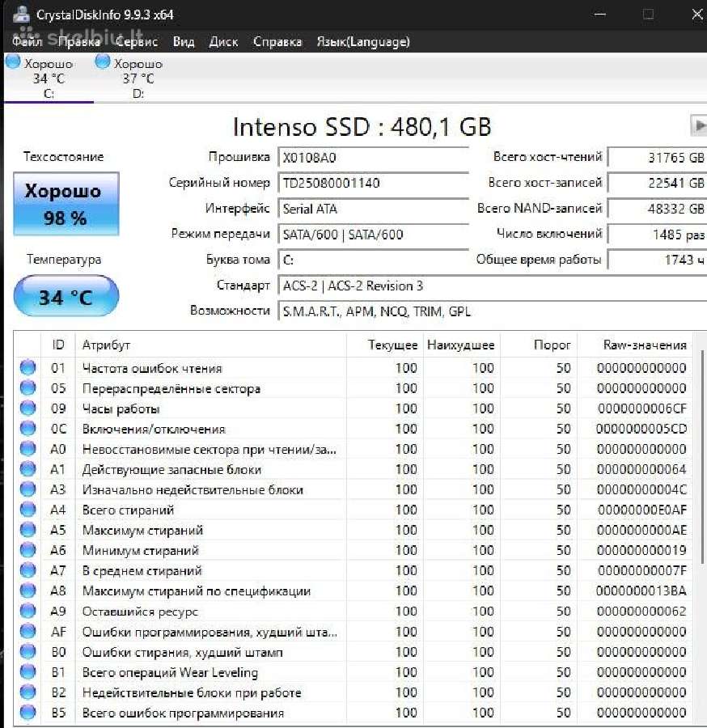Click status orb for attribute 09 Часы работы
707x728 pixels.
pos(28,408)
